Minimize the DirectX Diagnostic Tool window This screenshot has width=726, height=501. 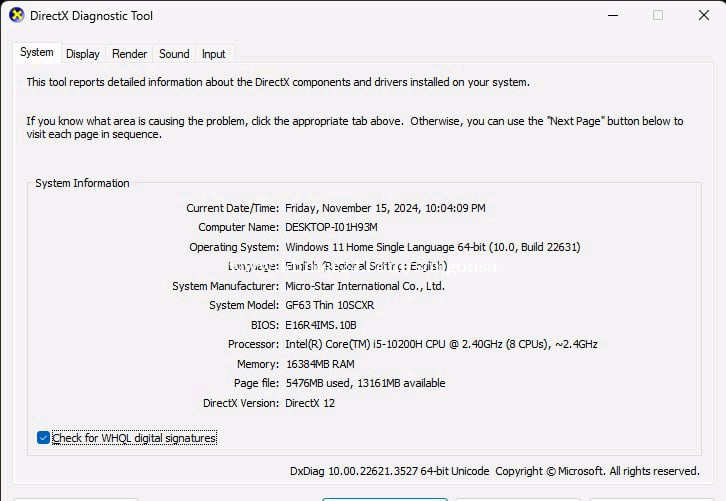pyautogui.click(x=613, y=15)
